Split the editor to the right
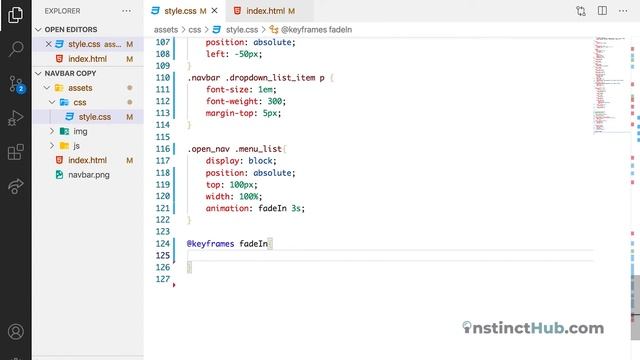This screenshot has width=640, height=360. (602, 11)
